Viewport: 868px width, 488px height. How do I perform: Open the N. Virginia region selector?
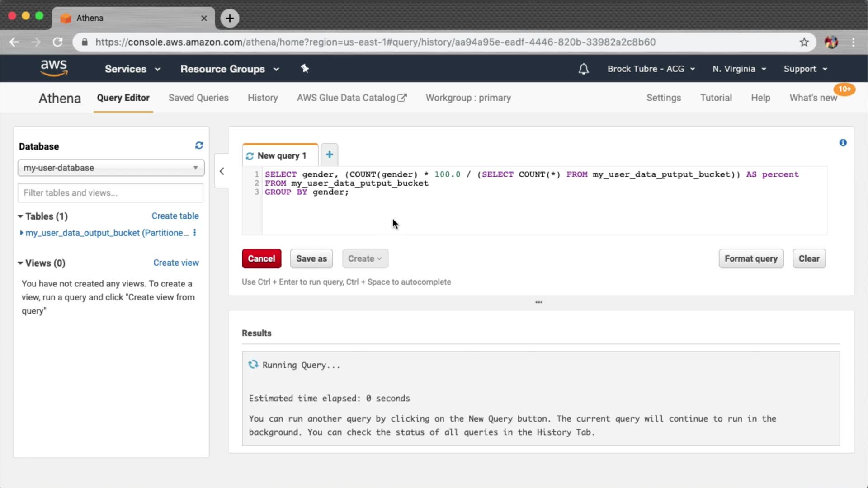pyautogui.click(x=739, y=69)
